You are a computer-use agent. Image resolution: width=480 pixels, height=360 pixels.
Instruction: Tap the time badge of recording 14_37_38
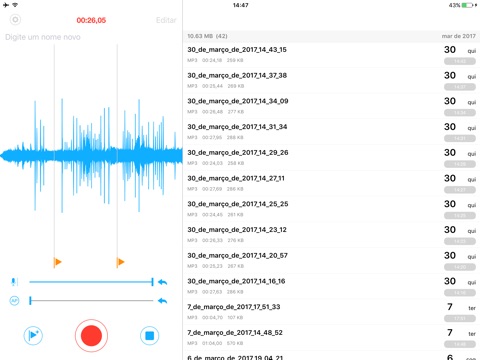pos(460,87)
